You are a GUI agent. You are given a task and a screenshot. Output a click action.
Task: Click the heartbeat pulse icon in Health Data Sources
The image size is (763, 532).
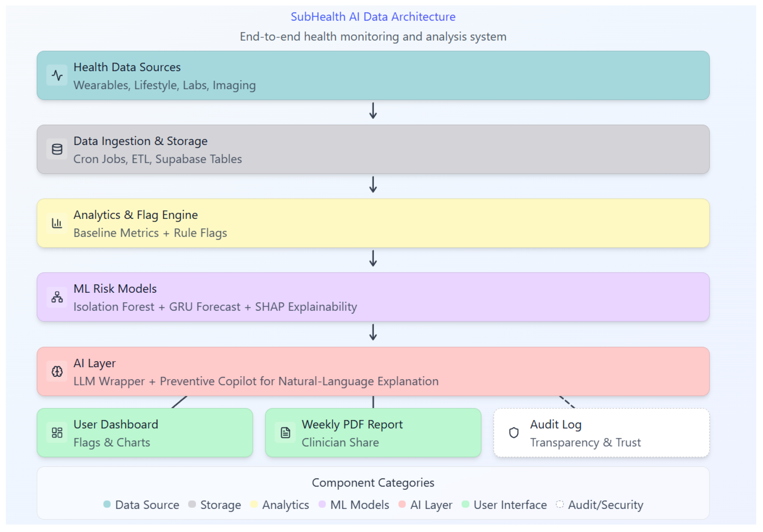pos(57,75)
